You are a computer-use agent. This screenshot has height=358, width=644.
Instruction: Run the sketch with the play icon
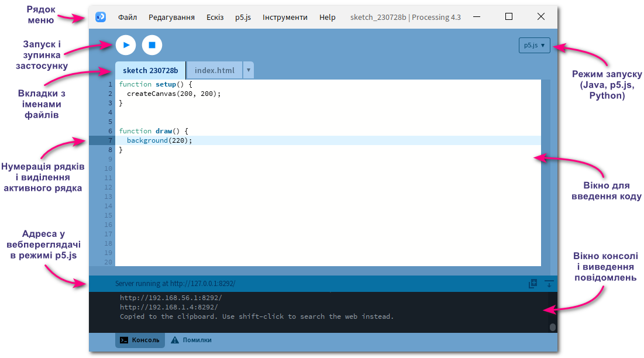(125, 44)
